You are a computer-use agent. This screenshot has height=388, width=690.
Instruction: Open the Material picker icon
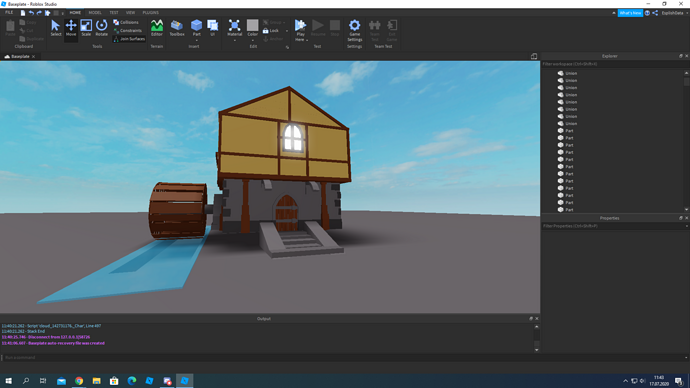coord(235,26)
